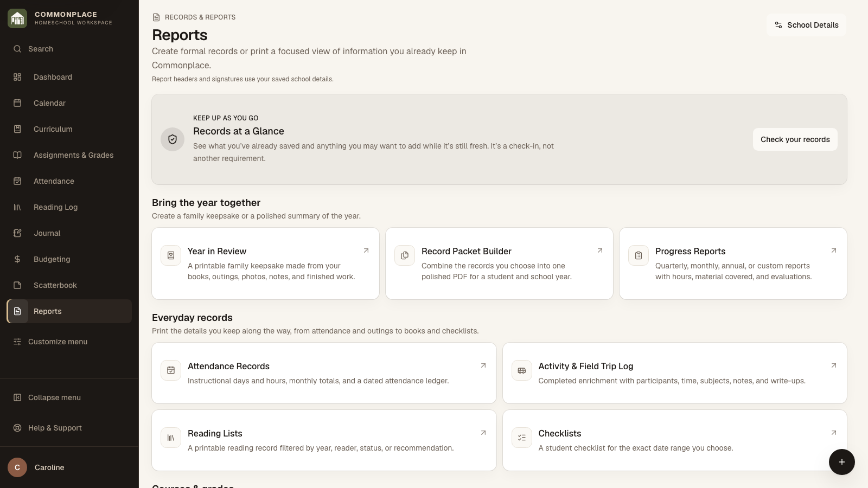Viewport: 868px width, 488px height.
Task: Click the floating plus add button
Action: [841, 462]
